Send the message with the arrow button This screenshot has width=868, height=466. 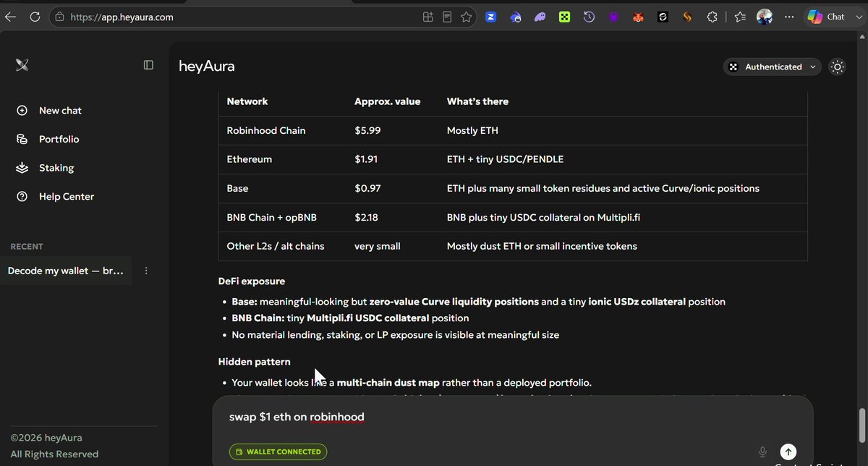(788, 452)
